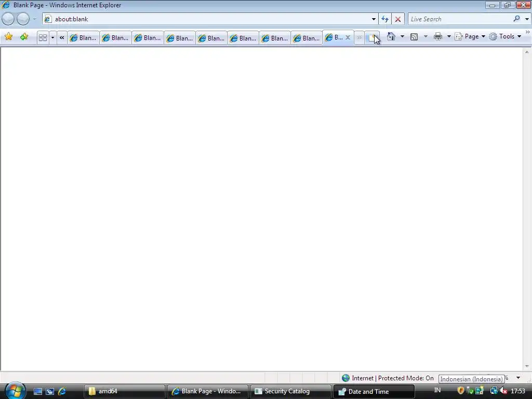
Task: Expand the Feeds dropdown arrow
Action: tap(425, 36)
